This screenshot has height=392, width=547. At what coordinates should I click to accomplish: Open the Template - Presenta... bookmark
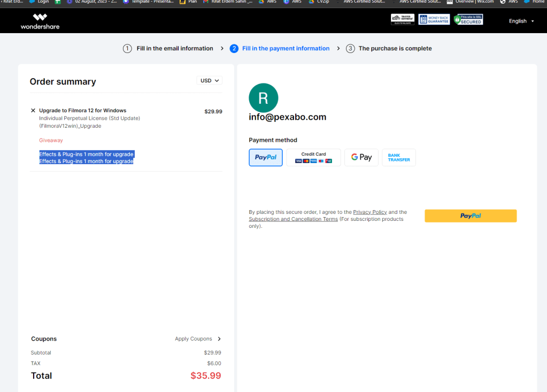pos(148,2)
